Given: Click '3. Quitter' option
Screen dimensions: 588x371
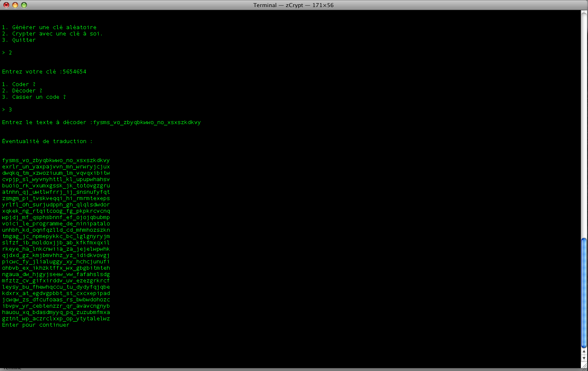Looking at the screenshot, I should pyautogui.click(x=19, y=40).
